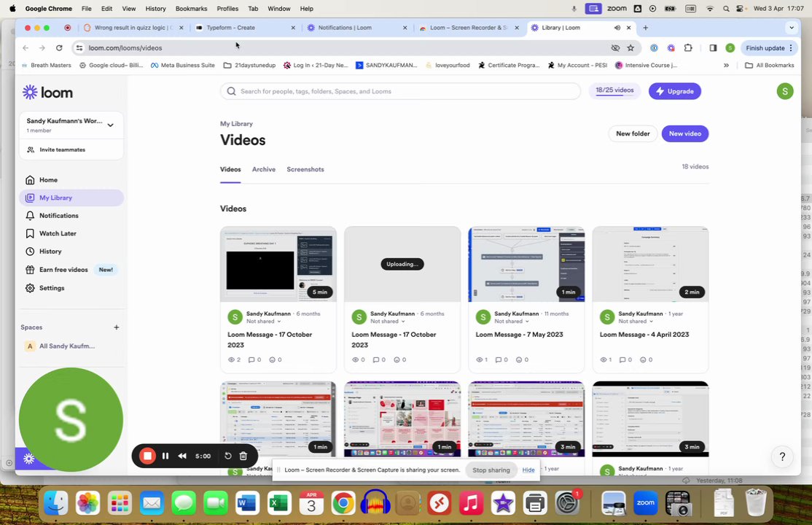Open Microsoft Word in Dock
Screen dimensions: 812x525
248,502
